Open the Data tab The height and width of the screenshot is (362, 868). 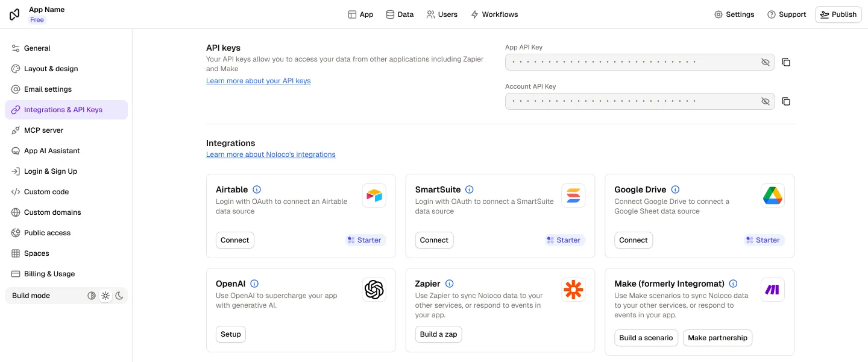click(x=400, y=14)
